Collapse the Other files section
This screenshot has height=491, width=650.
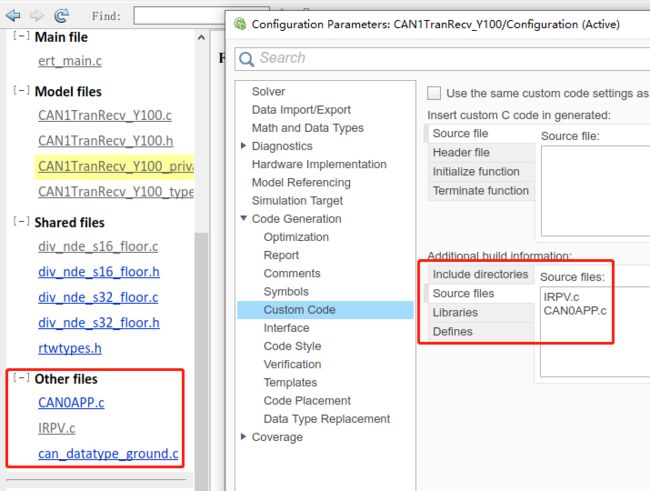tap(21, 378)
